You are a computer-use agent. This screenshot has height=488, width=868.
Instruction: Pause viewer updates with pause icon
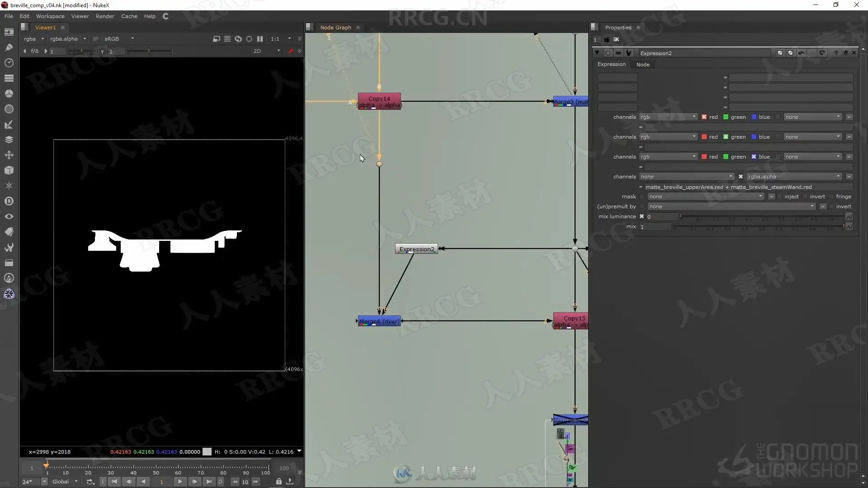click(260, 39)
